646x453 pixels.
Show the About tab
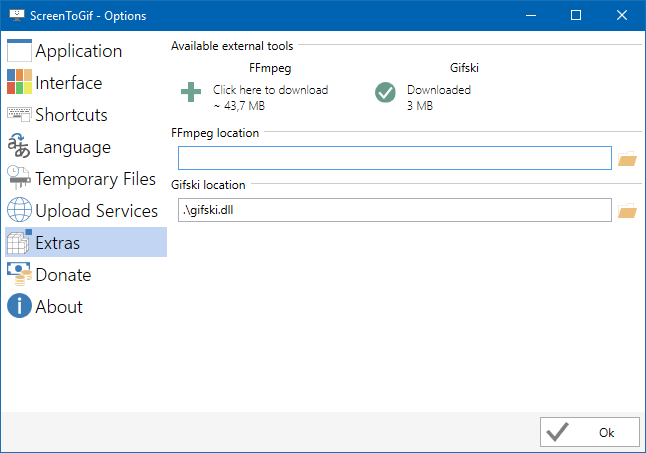tap(86, 306)
